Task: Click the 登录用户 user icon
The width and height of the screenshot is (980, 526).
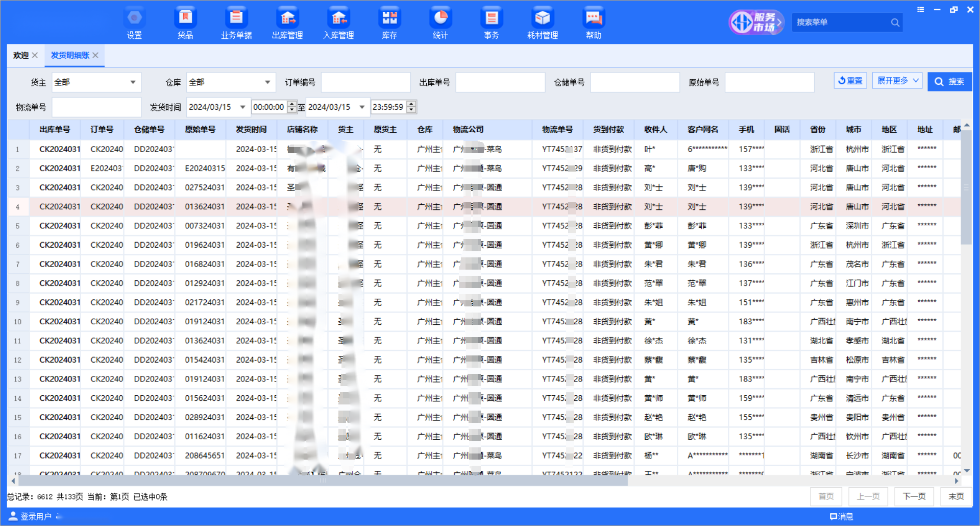Action: [x=13, y=516]
